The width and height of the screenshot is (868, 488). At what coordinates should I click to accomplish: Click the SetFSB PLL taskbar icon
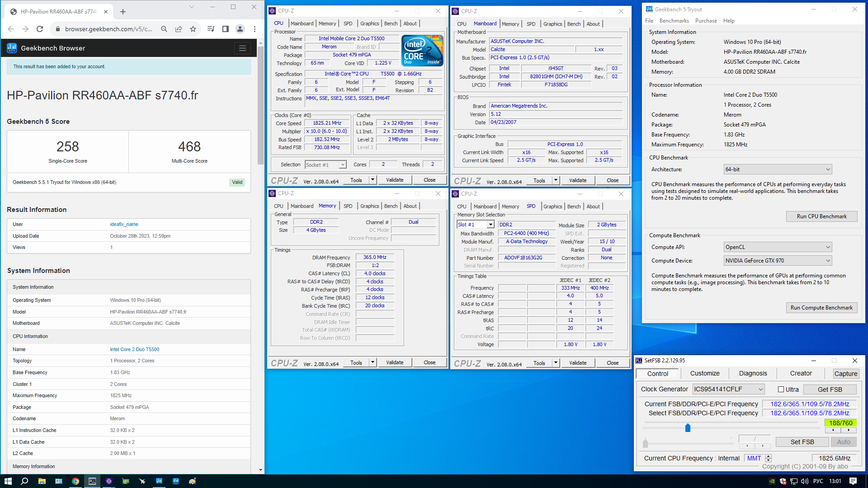92,481
